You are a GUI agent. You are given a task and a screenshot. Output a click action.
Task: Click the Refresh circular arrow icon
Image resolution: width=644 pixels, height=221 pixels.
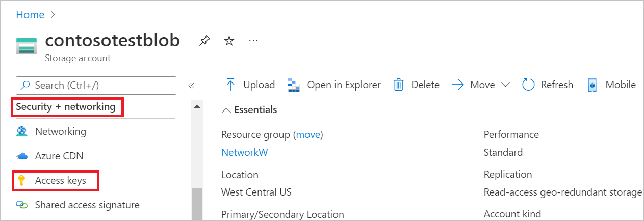(x=528, y=85)
